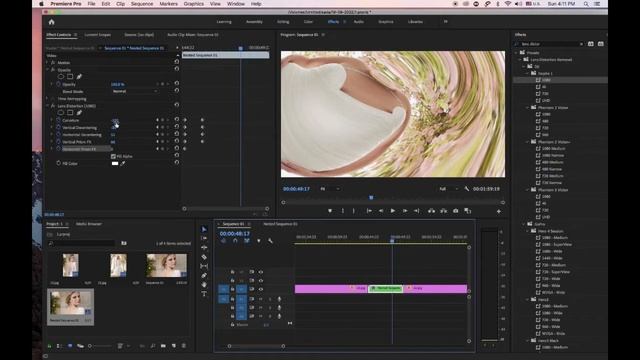
Task: Toggle Snap in the timeline
Action: coord(235,241)
